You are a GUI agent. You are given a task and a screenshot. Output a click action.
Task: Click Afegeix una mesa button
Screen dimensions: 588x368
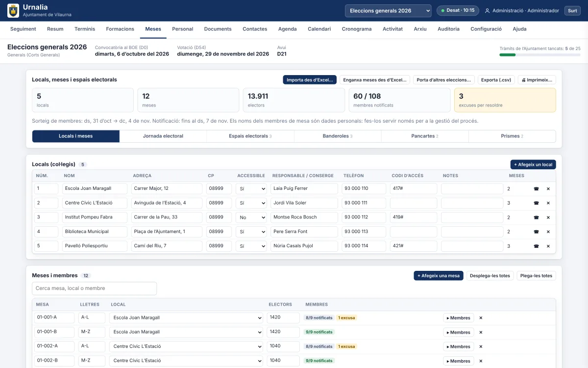pyautogui.click(x=439, y=276)
